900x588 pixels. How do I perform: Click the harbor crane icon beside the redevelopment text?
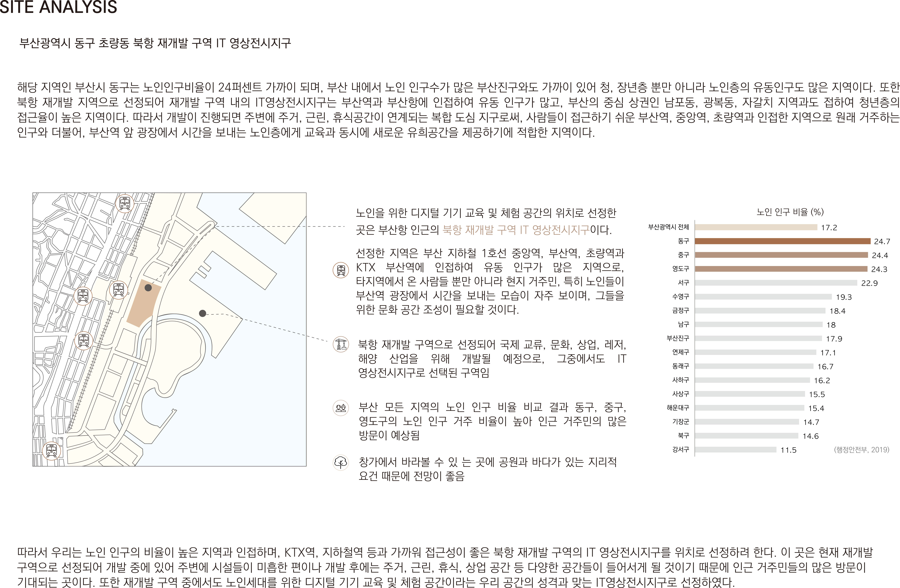pyautogui.click(x=341, y=344)
